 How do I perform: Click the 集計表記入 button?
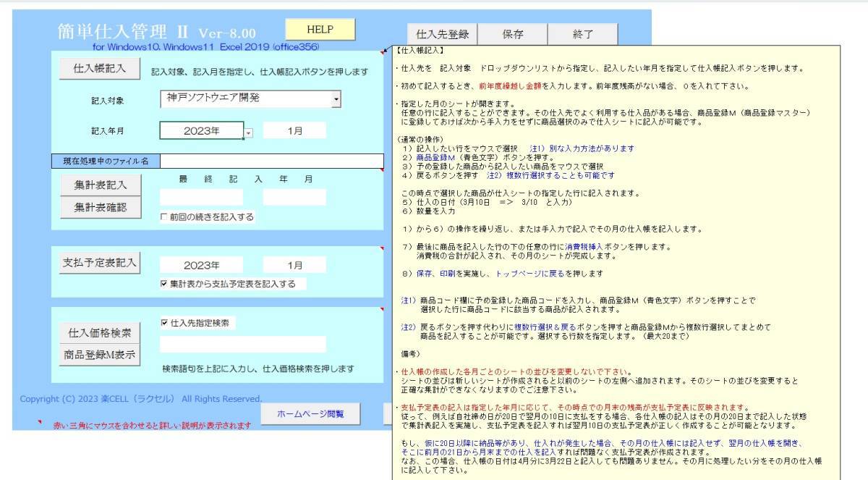click(x=100, y=185)
